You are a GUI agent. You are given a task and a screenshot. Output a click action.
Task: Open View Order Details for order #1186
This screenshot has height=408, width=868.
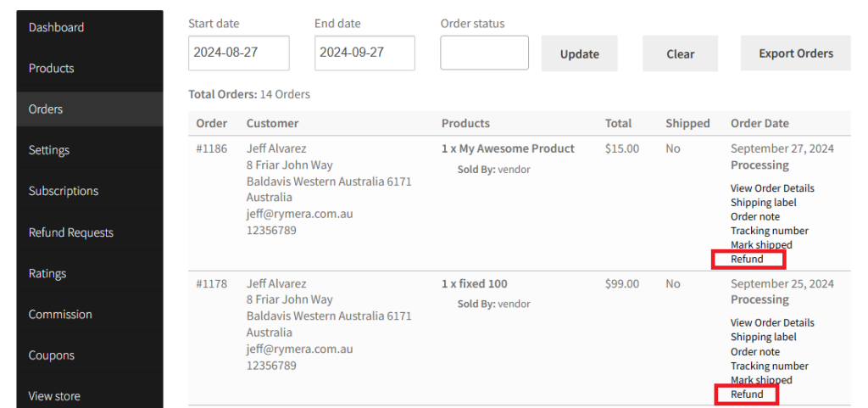[772, 188]
